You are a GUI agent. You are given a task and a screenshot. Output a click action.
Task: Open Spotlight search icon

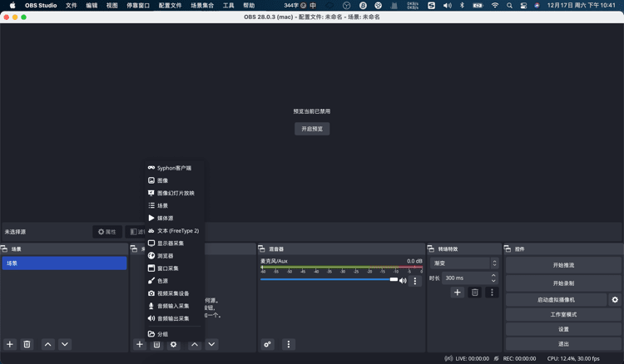(x=509, y=6)
